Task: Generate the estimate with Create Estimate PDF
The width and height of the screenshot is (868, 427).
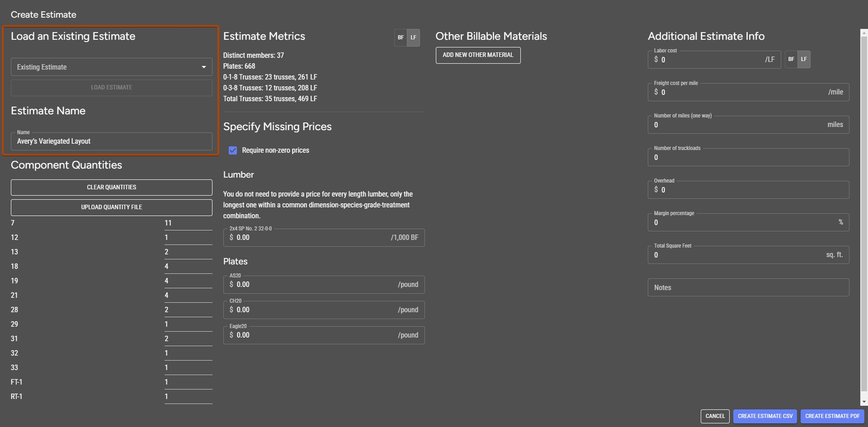Action: pos(832,416)
